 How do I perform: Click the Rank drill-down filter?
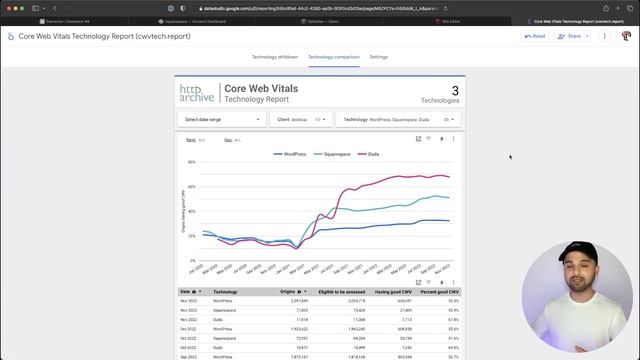pyautogui.click(x=195, y=140)
